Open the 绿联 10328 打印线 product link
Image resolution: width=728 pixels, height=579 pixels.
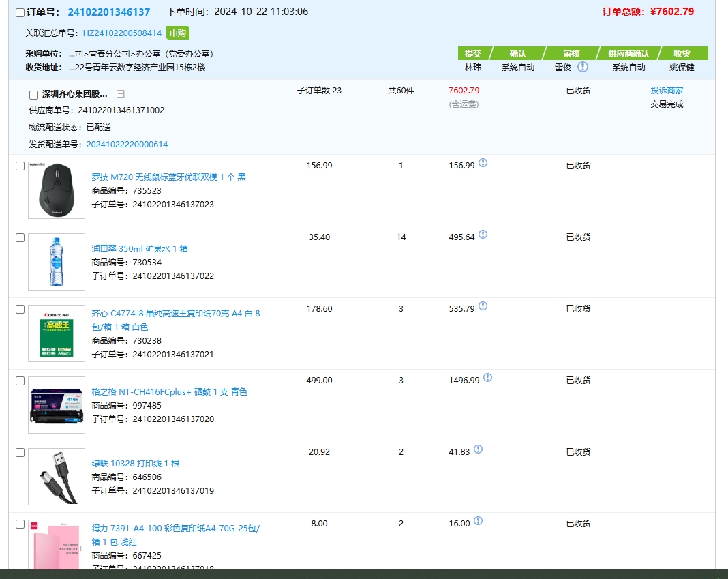point(135,463)
